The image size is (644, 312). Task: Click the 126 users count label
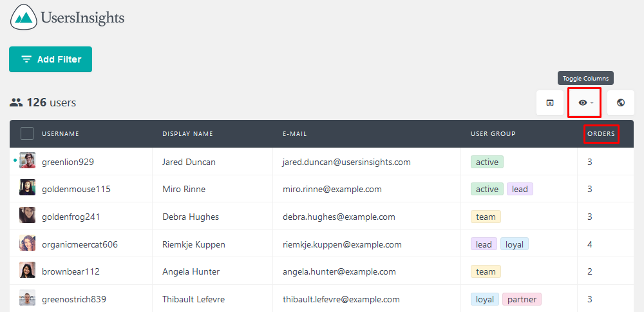point(43,102)
